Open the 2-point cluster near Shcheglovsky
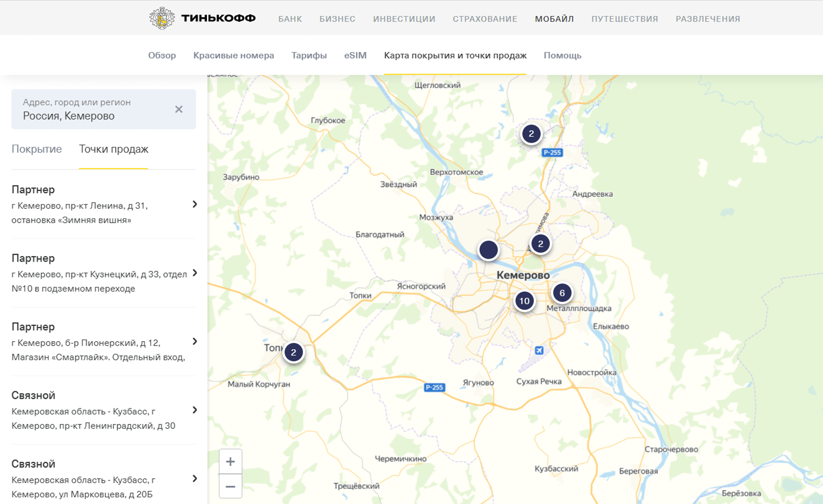 531,134
